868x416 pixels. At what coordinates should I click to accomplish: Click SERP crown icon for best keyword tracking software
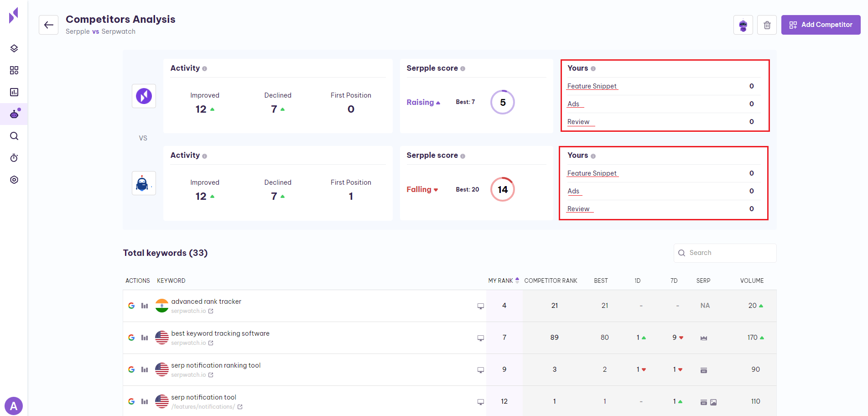(x=704, y=338)
